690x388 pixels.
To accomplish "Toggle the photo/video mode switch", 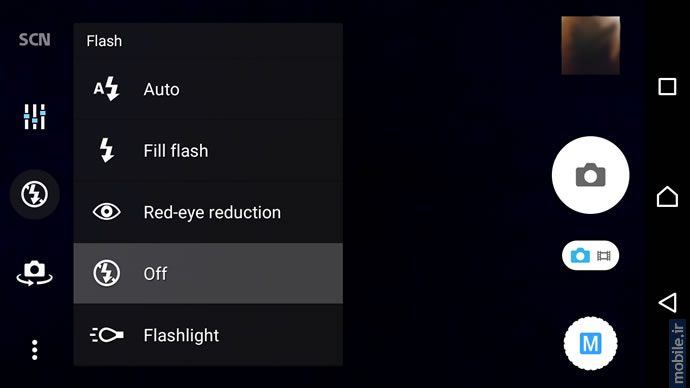I will (x=590, y=255).
